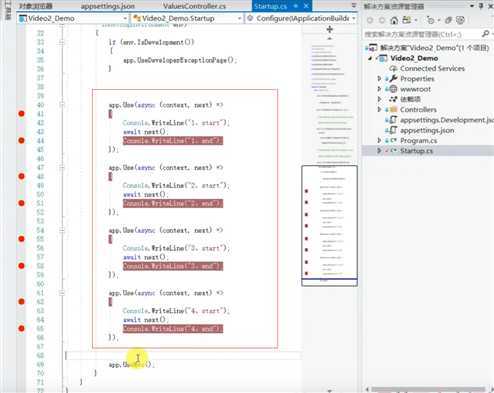Click the pin icon on Startup.cs tab
The image size is (494, 393).
click(x=295, y=6)
